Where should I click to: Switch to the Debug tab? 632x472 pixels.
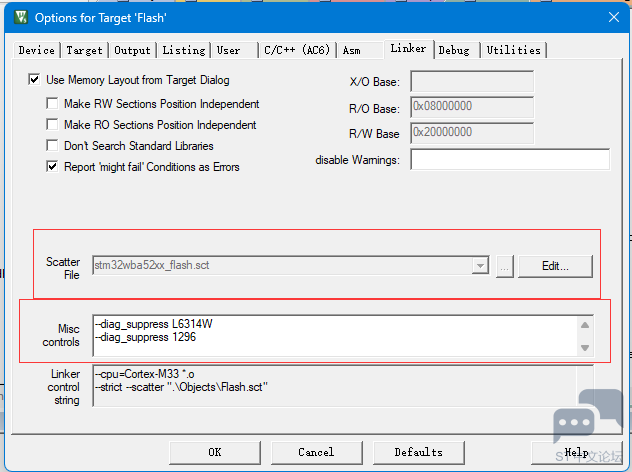tap(456, 50)
